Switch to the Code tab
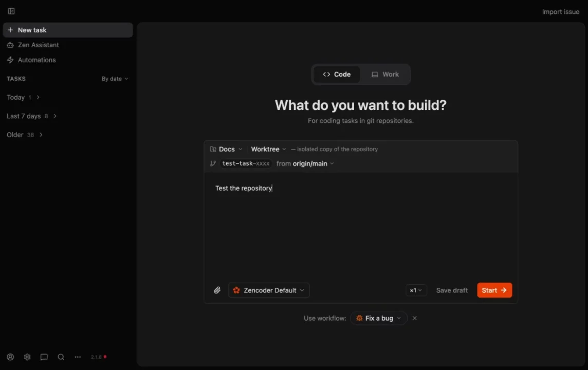Viewport: 588px width, 370px height. [x=337, y=74]
